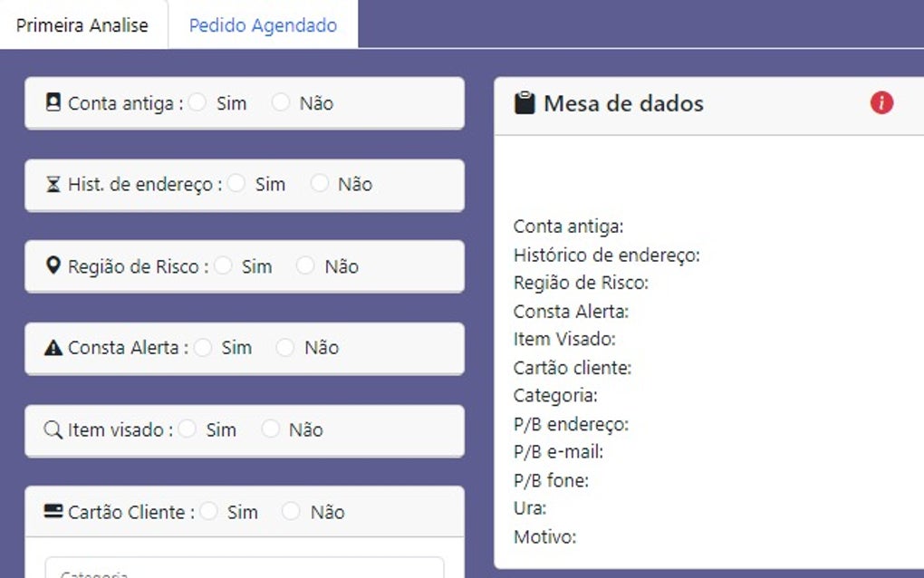Select Não for Cartão Cliente
The width and height of the screenshot is (924, 578).
pyautogui.click(x=290, y=511)
